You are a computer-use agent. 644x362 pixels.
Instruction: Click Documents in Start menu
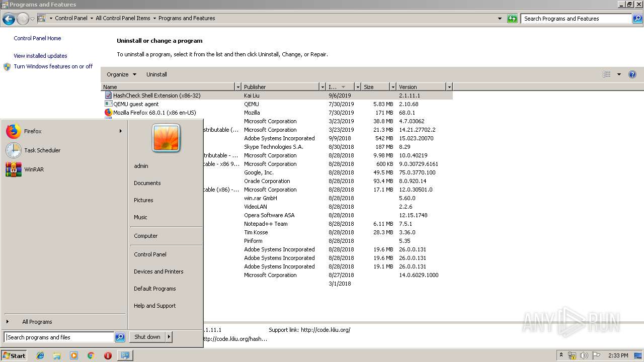coord(147,183)
